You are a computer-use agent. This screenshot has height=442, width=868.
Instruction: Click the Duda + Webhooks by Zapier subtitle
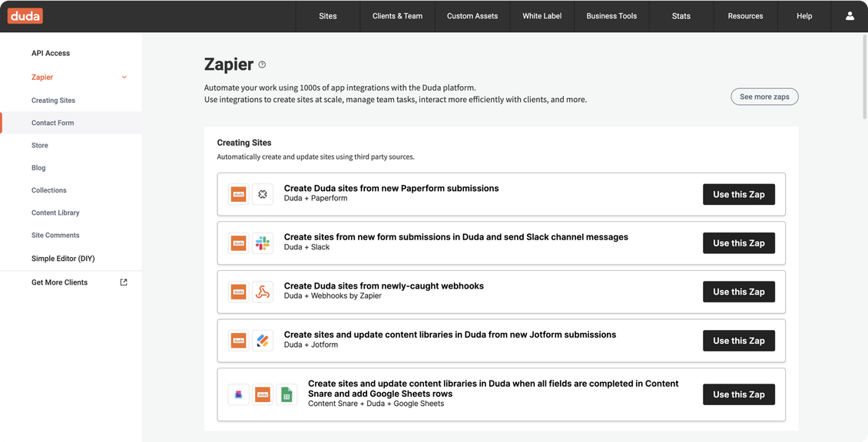pos(333,295)
